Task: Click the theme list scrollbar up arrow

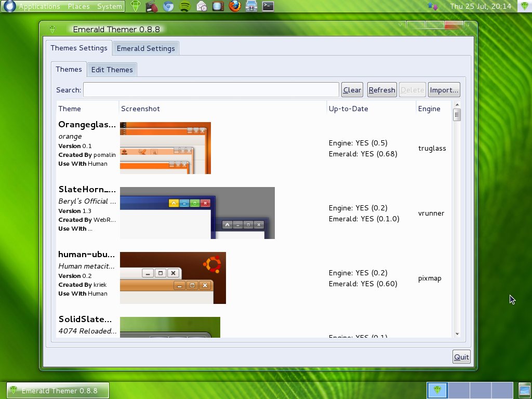Action: click(x=457, y=104)
